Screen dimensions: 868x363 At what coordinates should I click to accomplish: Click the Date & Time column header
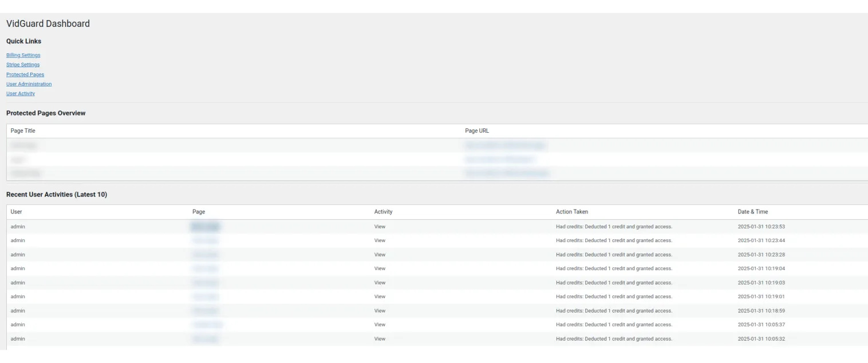pyautogui.click(x=752, y=212)
